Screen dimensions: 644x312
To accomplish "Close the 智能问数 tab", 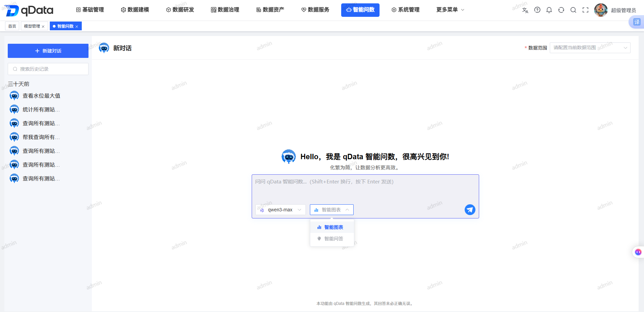I will point(77,27).
